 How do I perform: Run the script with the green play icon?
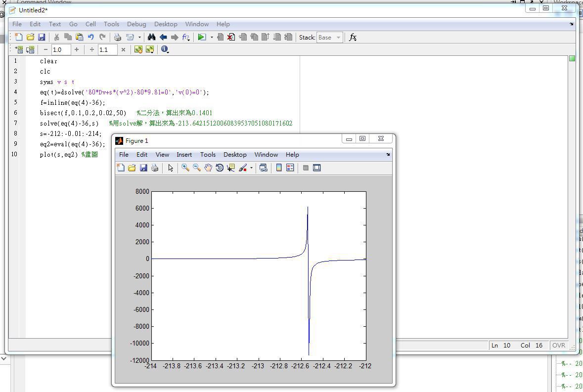point(202,37)
